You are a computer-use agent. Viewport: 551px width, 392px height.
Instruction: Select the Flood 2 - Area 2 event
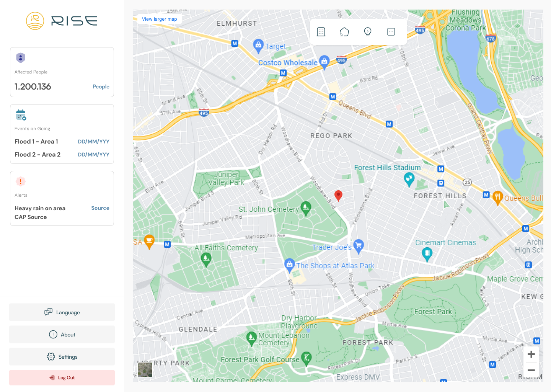click(37, 155)
